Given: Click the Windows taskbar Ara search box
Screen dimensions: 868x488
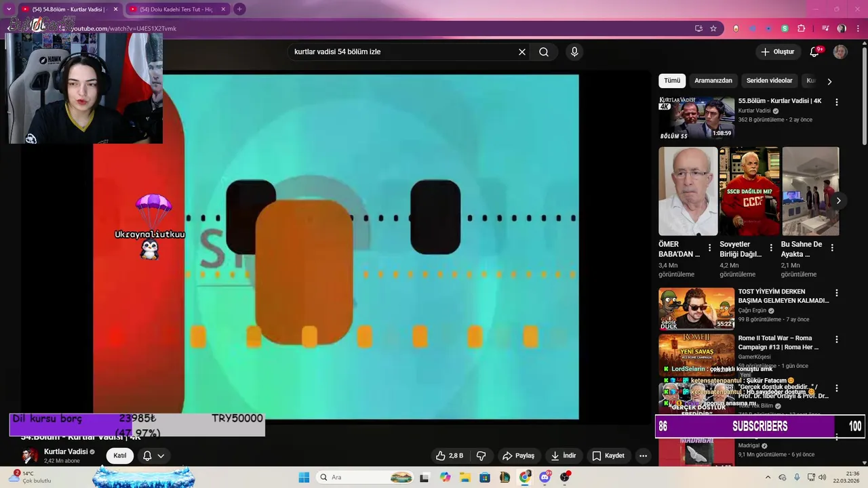Looking at the screenshot, I should [365, 477].
